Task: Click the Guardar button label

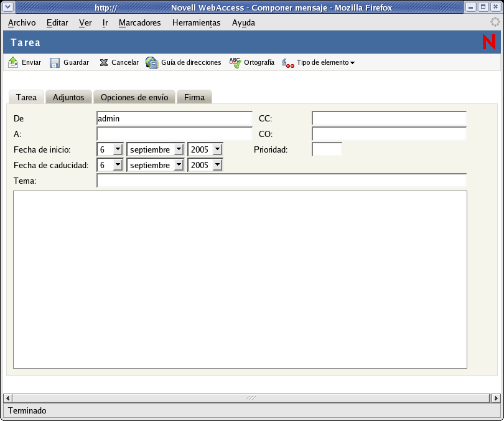Action: point(76,62)
